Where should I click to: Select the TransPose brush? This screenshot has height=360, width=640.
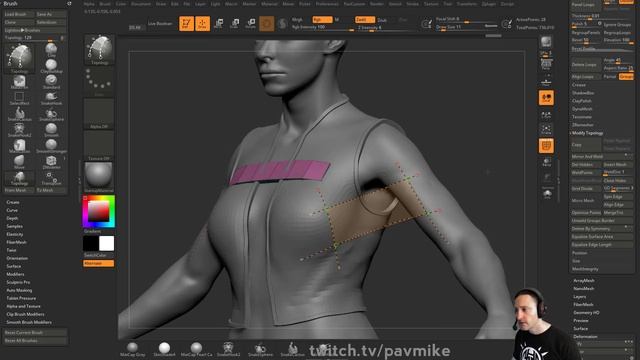pos(51,178)
